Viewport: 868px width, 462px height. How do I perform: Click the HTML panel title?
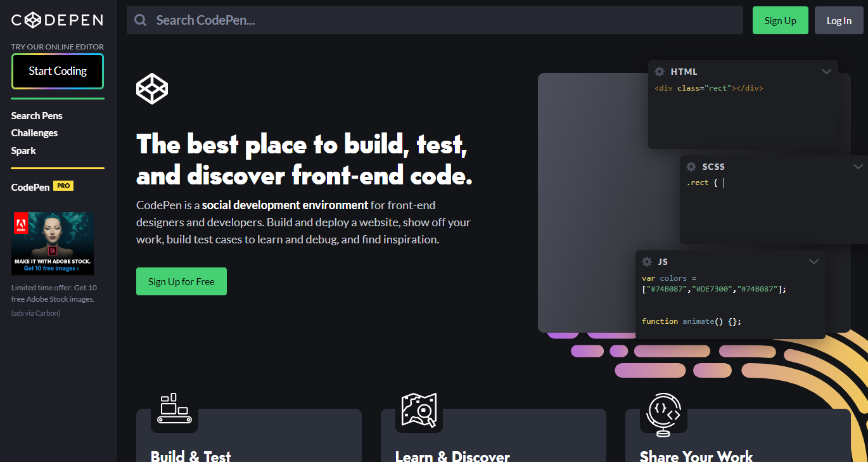684,72
